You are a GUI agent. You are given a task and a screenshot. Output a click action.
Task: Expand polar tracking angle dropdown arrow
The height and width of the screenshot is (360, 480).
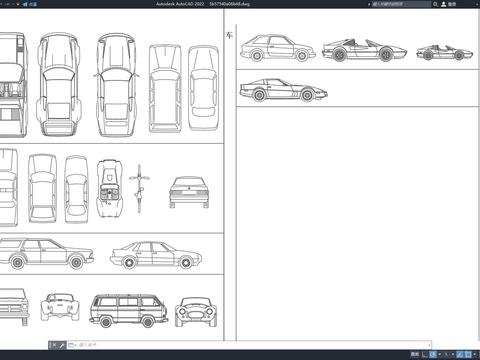[x=439, y=354]
